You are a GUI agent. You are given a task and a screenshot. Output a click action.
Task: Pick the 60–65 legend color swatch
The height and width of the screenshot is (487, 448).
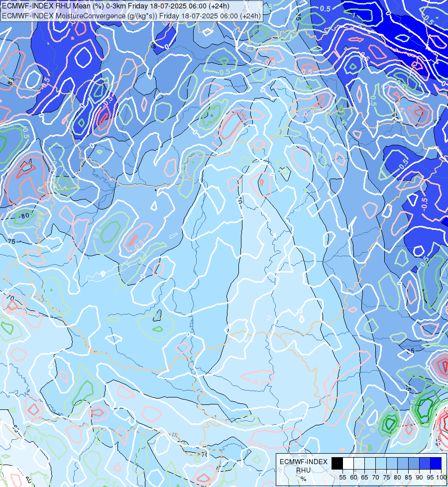coord(359,463)
